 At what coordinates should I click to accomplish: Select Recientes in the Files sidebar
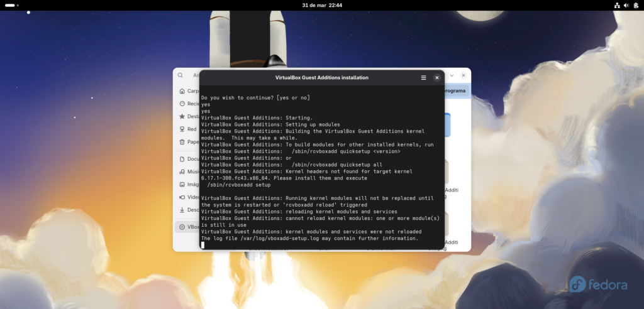coord(189,104)
